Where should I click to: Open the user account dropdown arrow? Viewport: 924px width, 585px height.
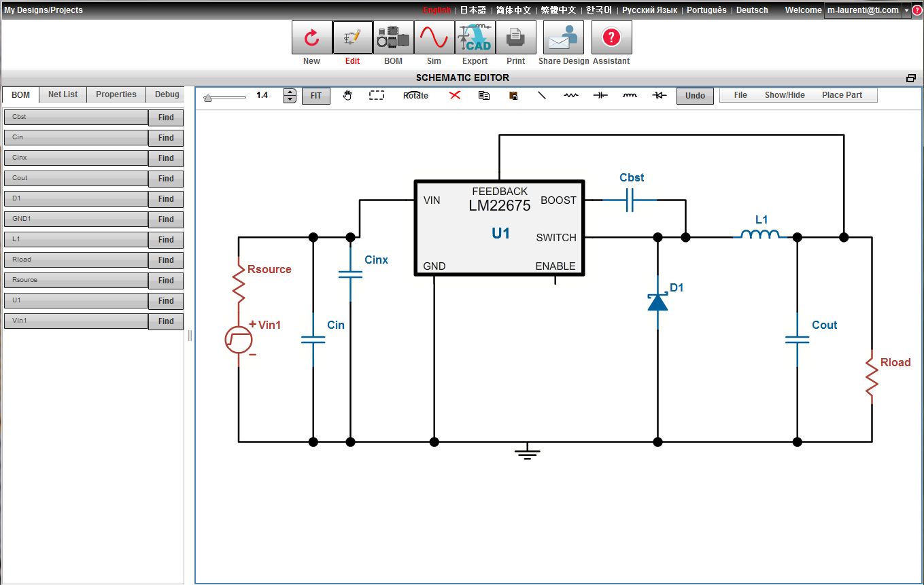[x=906, y=11]
